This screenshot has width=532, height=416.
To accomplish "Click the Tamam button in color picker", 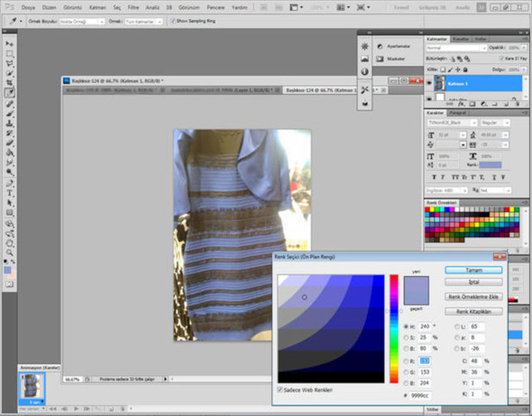I will pyautogui.click(x=473, y=270).
